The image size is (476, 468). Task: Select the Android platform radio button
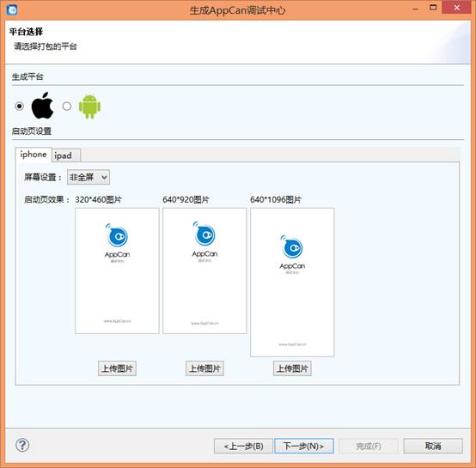coord(67,106)
